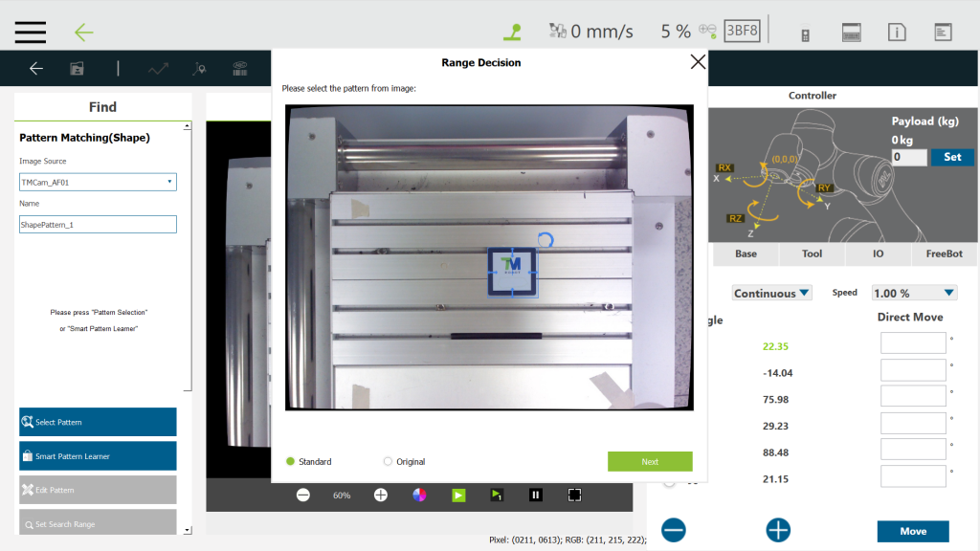The image size is (980, 551).
Task: Open the information icon in top bar
Action: coord(897,33)
